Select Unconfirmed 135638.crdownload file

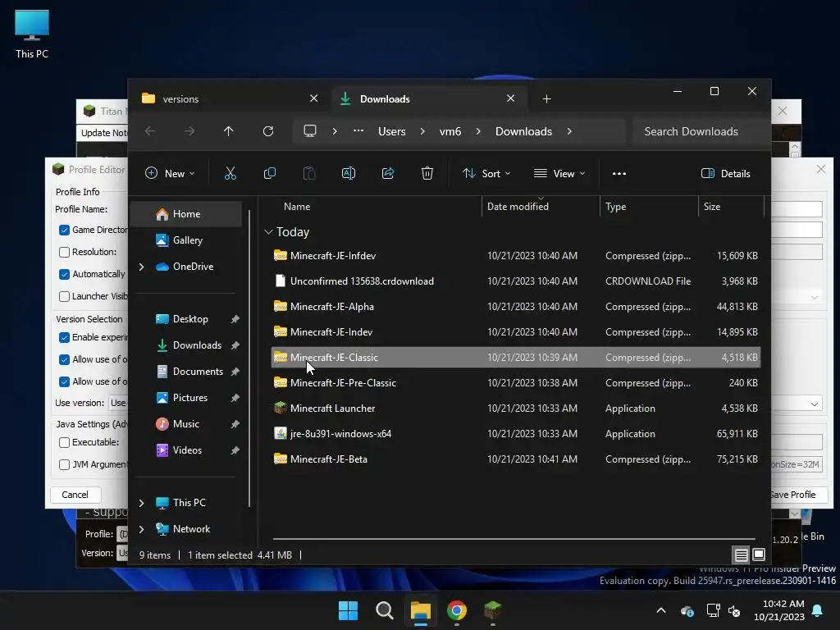(515, 281)
